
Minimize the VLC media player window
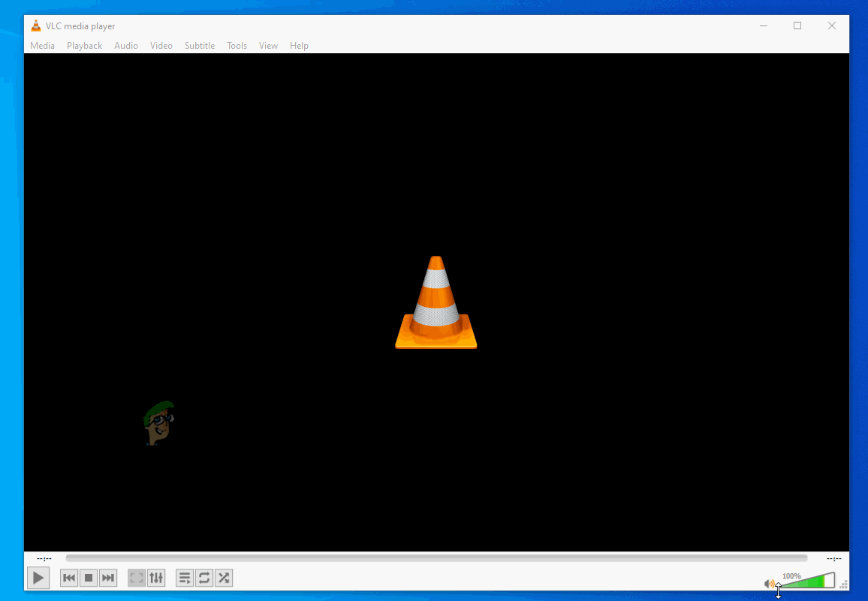764,26
